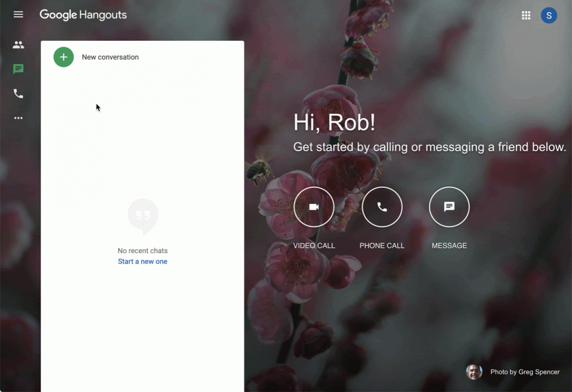
Task: Click the green New conversation plus icon
Action: click(63, 57)
